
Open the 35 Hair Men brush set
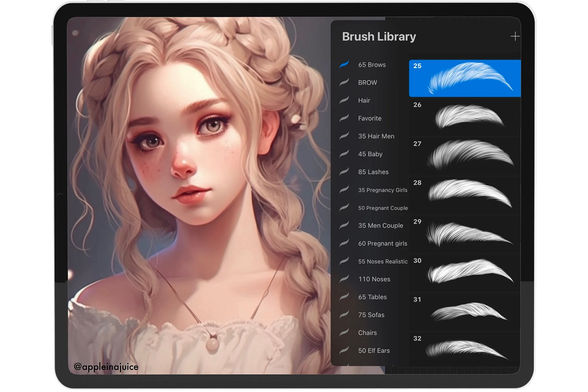pyautogui.click(x=376, y=136)
